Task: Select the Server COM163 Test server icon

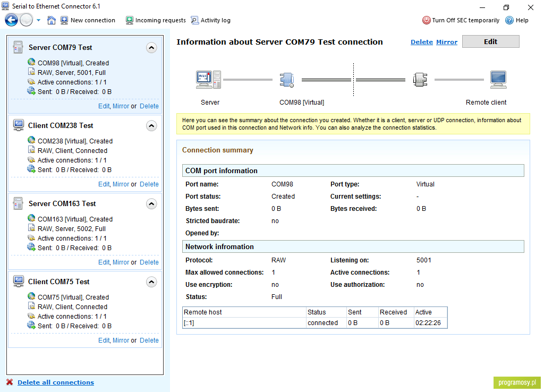Action: (x=18, y=203)
